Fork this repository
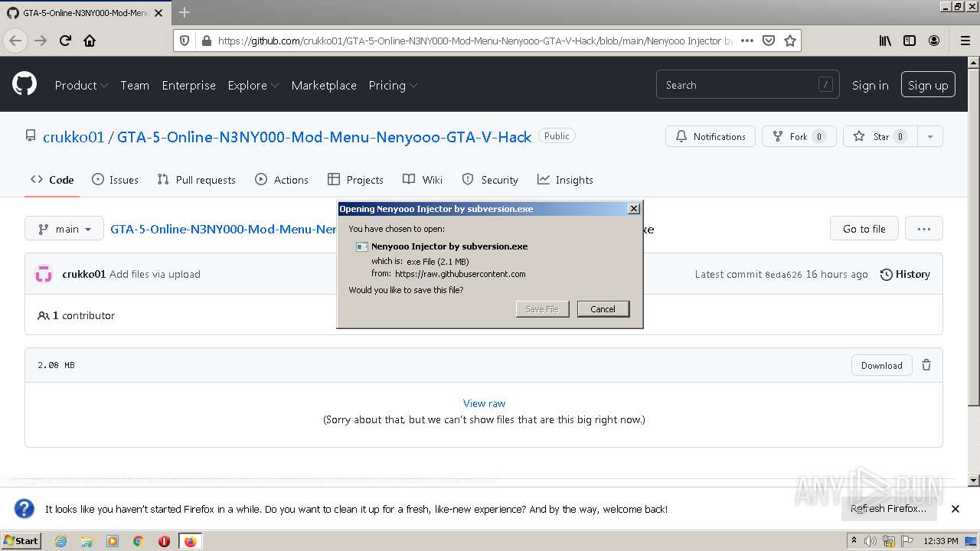The image size is (980, 551). tap(799, 137)
